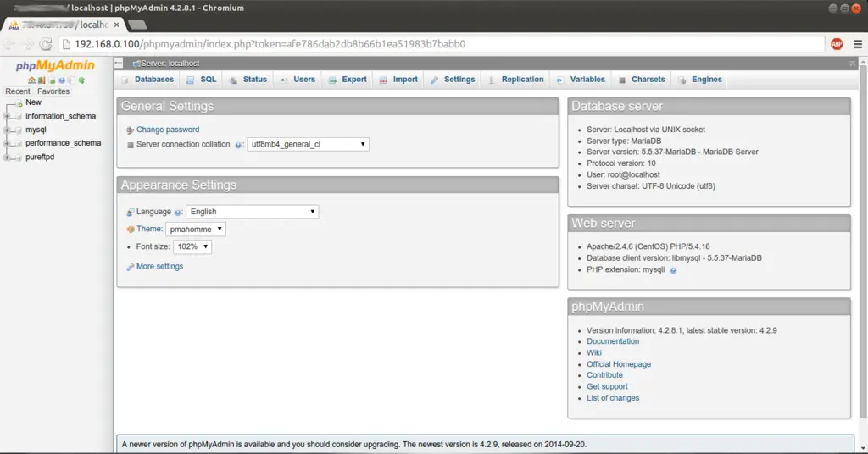Click the Home icon under phpMyAdmin logo
The image size is (868, 454).
tap(32, 80)
